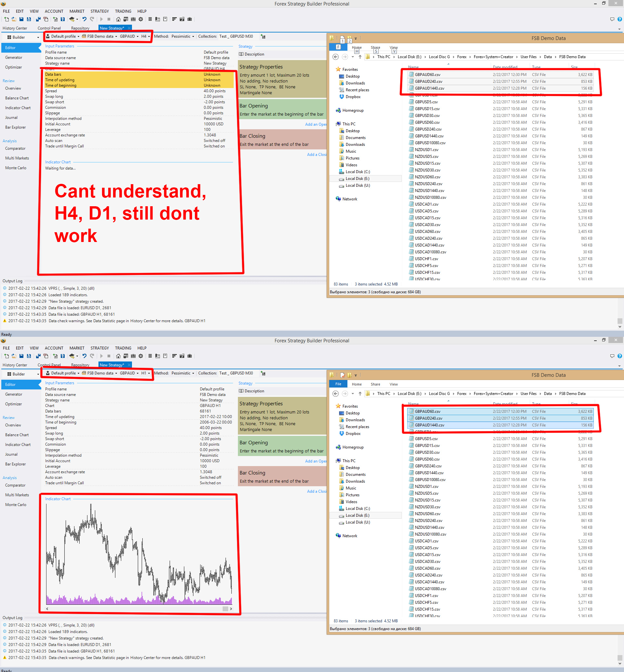The height and width of the screenshot is (672, 624).
Task: Click the Back arrow in the lower Explorer window
Action: pos(336,394)
